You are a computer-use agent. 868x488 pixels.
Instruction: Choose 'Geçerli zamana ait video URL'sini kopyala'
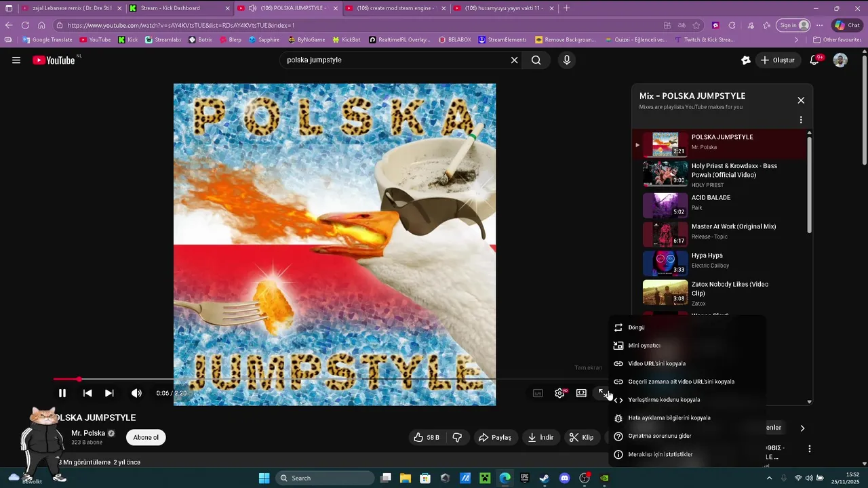[687, 382]
